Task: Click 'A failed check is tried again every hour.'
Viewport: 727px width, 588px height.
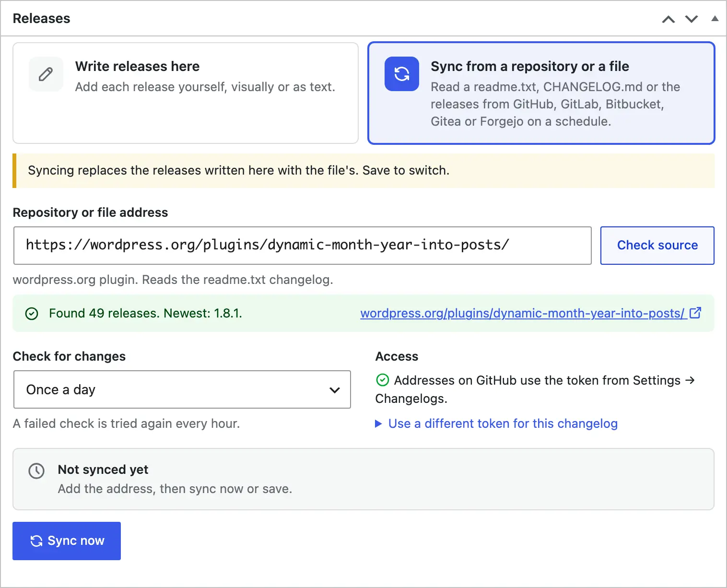Action: click(127, 423)
